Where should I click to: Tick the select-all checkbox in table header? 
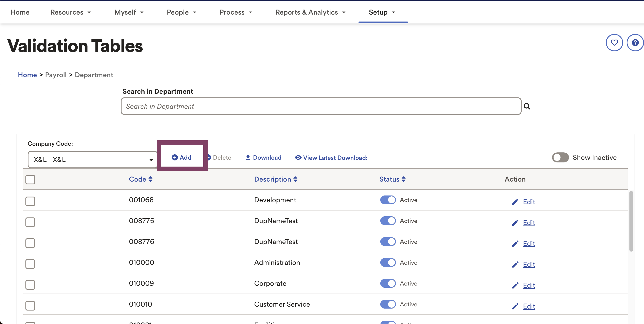(30, 179)
